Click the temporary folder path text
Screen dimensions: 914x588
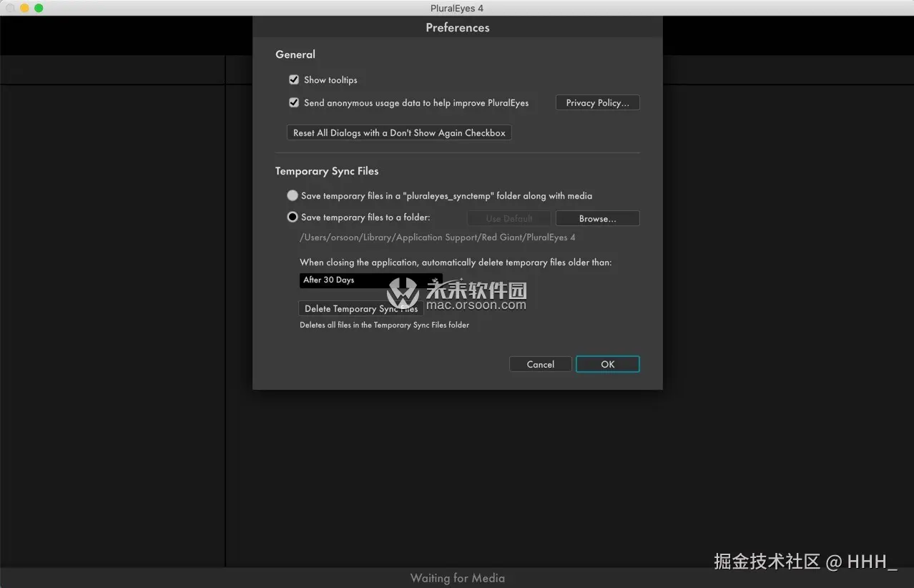click(438, 237)
